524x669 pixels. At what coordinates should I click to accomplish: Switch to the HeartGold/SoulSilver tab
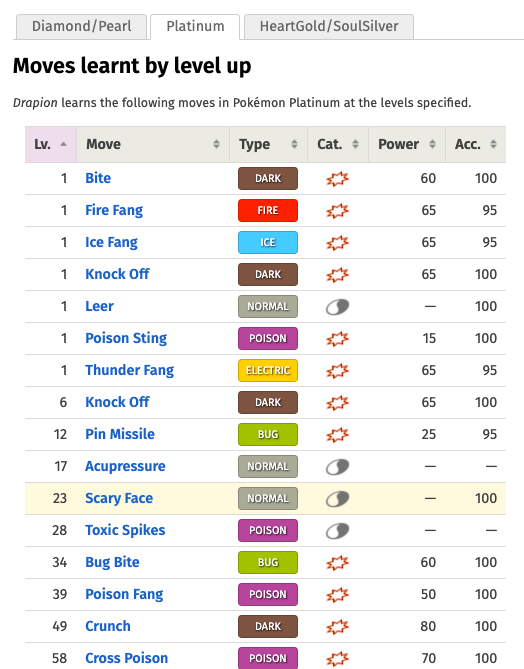(x=329, y=26)
